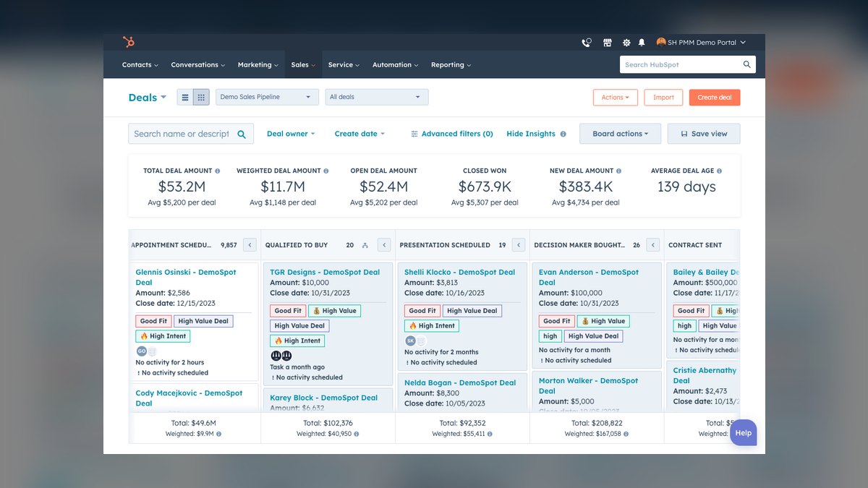Collapse the Decision Maker Bought-In column

653,245
